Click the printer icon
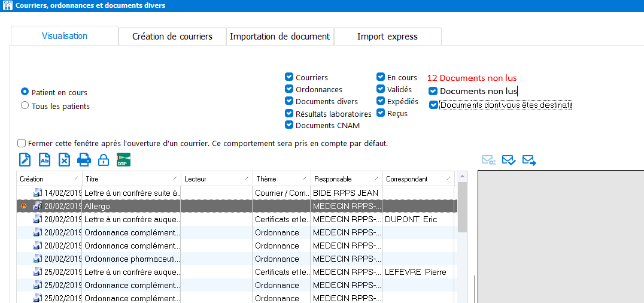The height and width of the screenshot is (303, 644). [84, 160]
